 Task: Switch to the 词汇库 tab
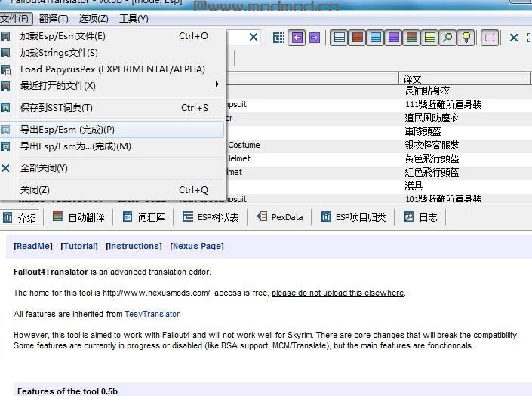click(x=144, y=217)
